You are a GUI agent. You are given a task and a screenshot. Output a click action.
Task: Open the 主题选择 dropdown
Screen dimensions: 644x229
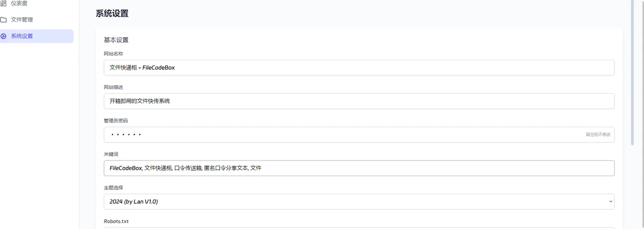pos(359,201)
